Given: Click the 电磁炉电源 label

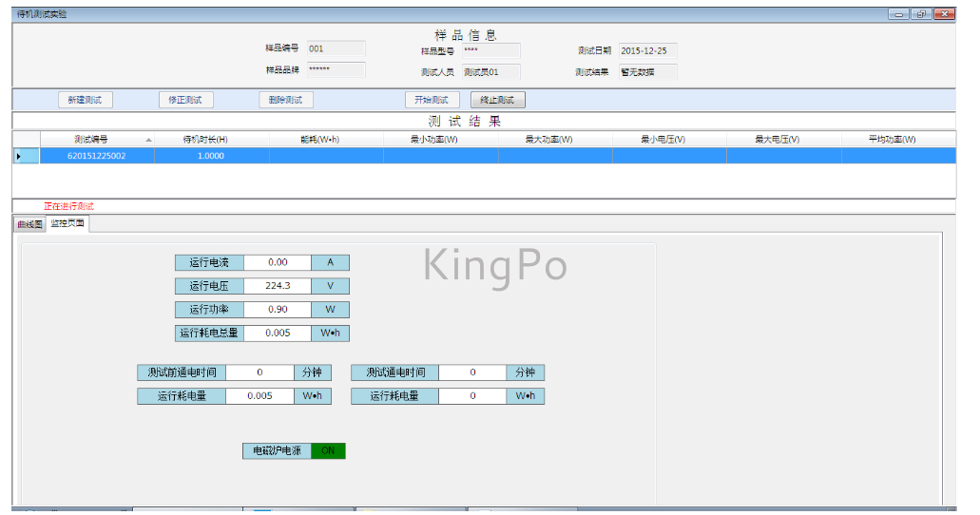Looking at the screenshot, I should click(277, 450).
